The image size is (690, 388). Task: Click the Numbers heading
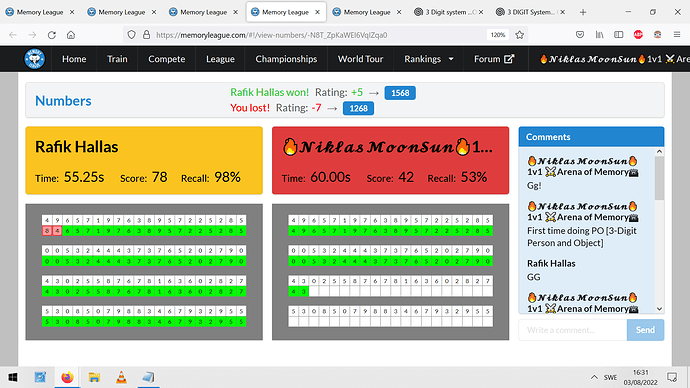tap(63, 101)
